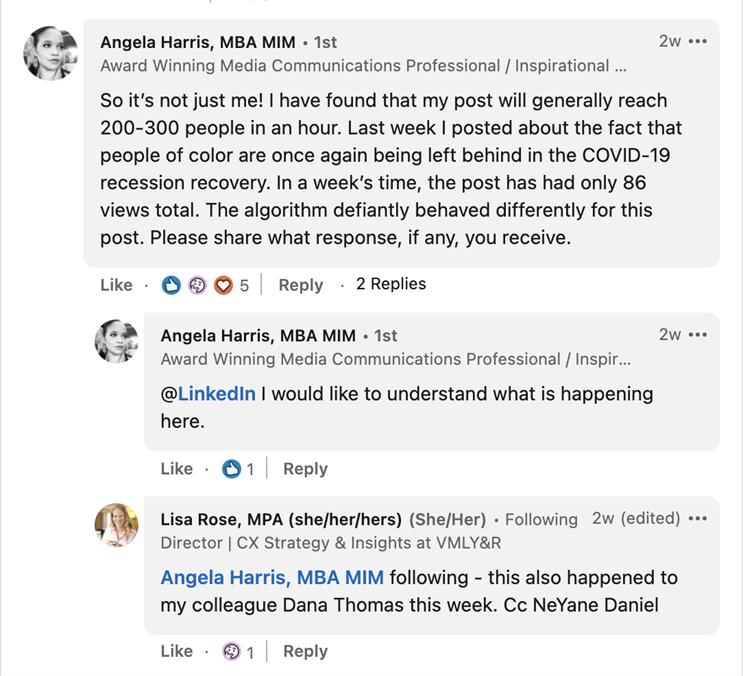Reply to Lisa Rose's comment

click(x=305, y=651)
